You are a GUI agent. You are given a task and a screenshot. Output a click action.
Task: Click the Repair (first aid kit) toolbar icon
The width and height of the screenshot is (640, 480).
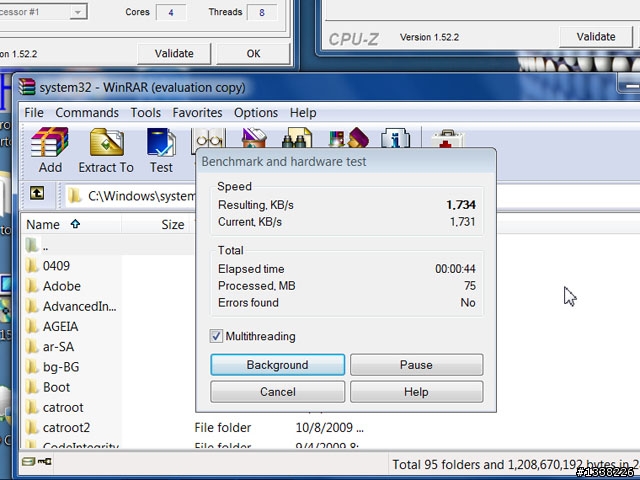(x=447, y=139)
